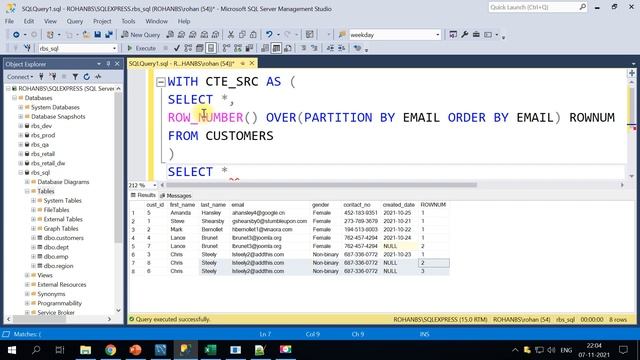Image resolution: width=640 pixels, height=360 pixels.
Task: Expand the rbs_dev database node
Action: [20, 126]
